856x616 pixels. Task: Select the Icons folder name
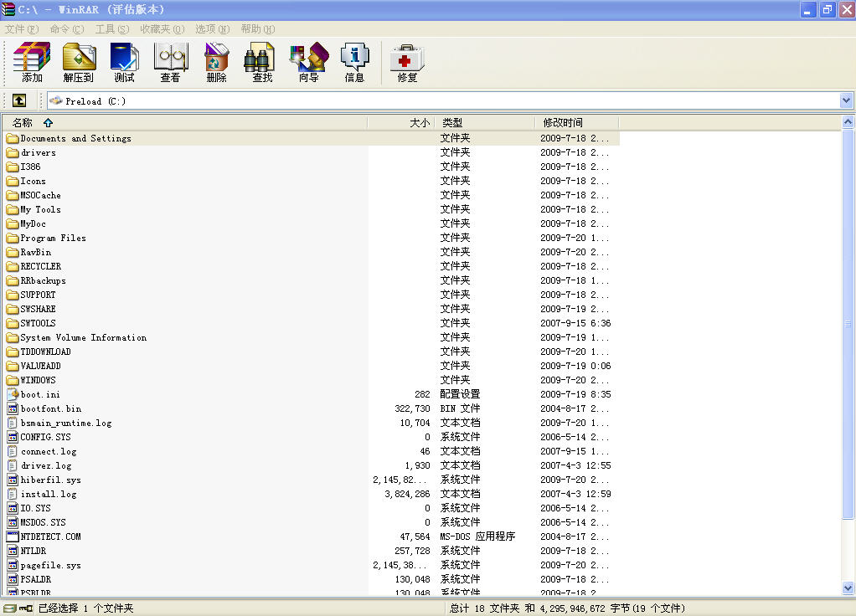pos(34,181)
